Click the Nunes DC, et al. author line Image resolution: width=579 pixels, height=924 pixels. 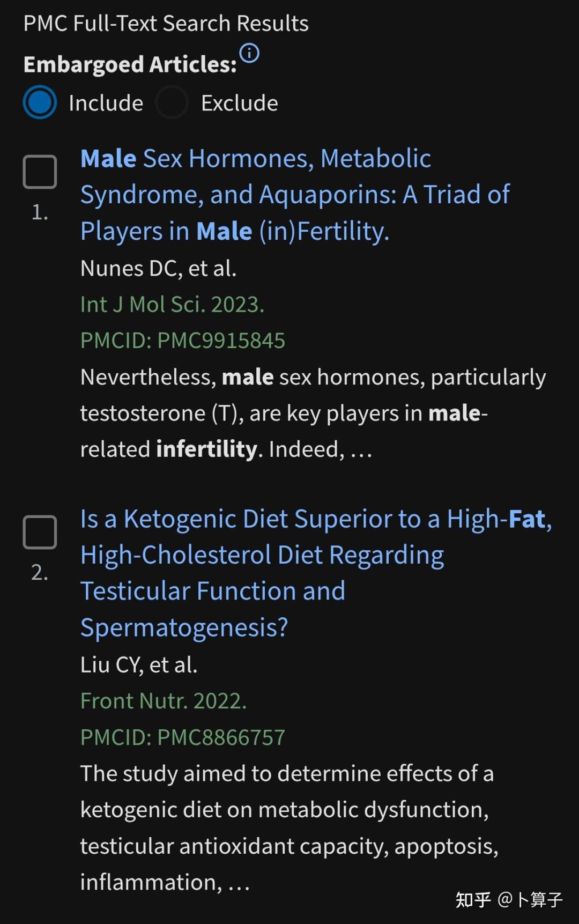coord(158,268)
